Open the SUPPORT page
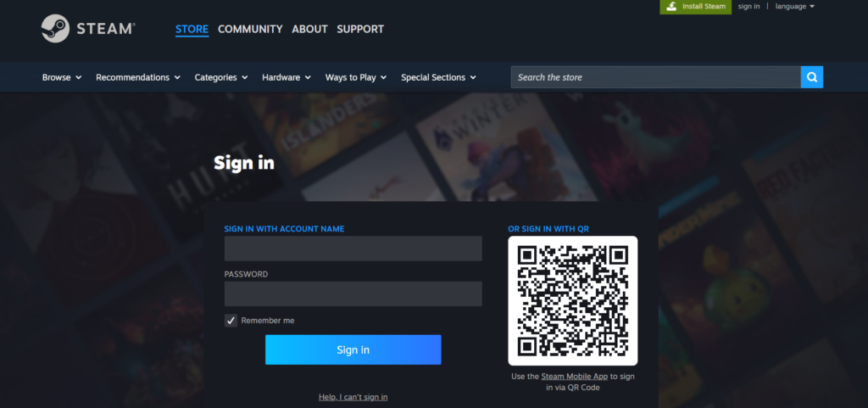This screenshot has width=868, height=408. 360,30
